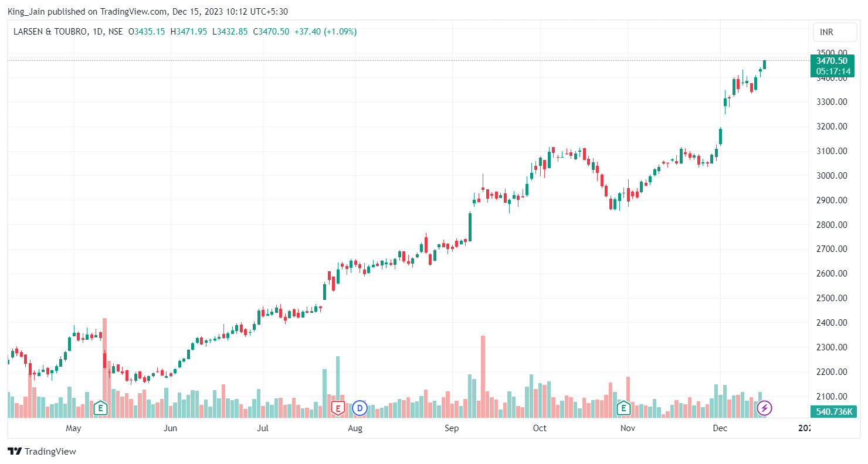Click the Dec label on the time axis
The image size is (868, 464).
coord(720,428)
